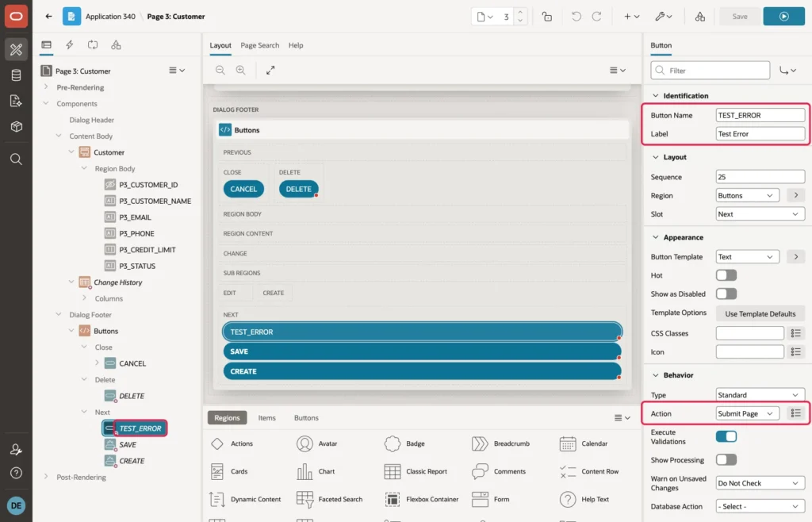
Task: Select the DELETE button in layout
Action: coord(298,189)
